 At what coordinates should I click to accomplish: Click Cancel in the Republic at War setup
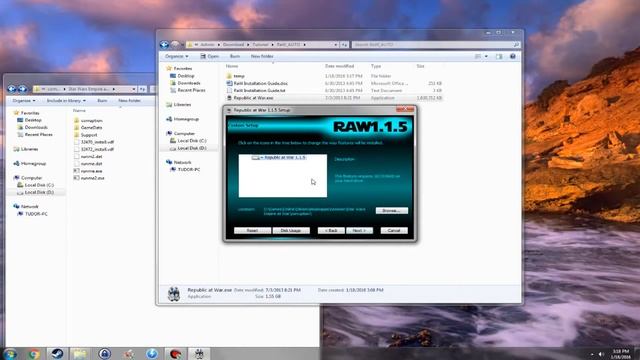coord(394,231)
